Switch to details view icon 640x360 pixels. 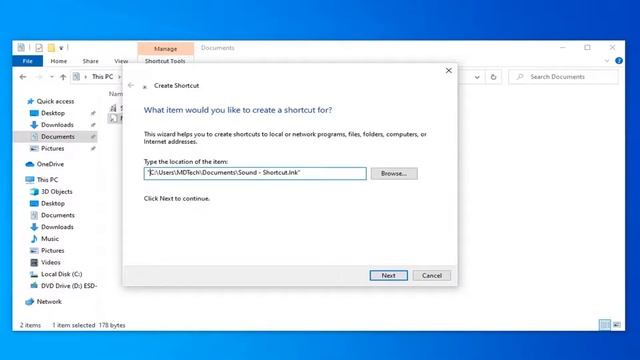click(x=605, y=325)
